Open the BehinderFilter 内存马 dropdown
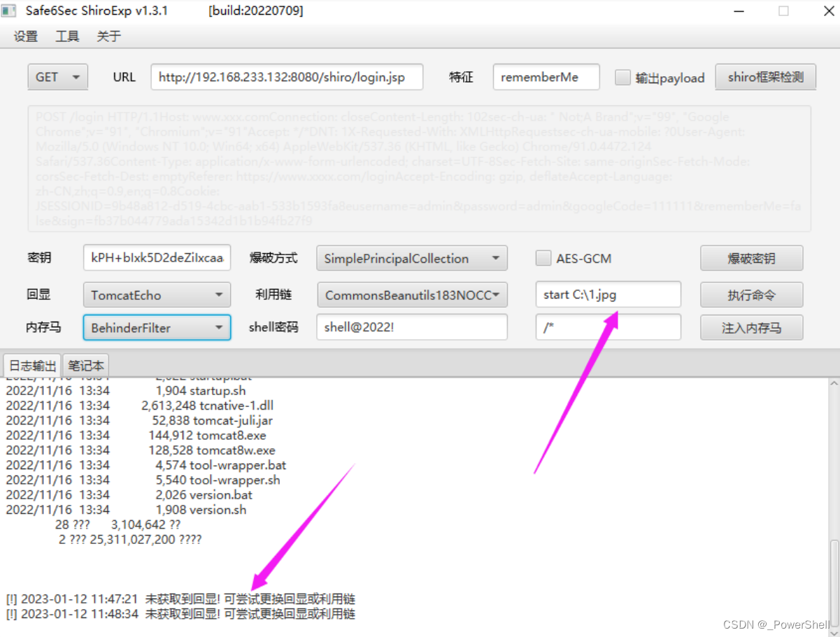The image size is (840, 637). [157, 327]
